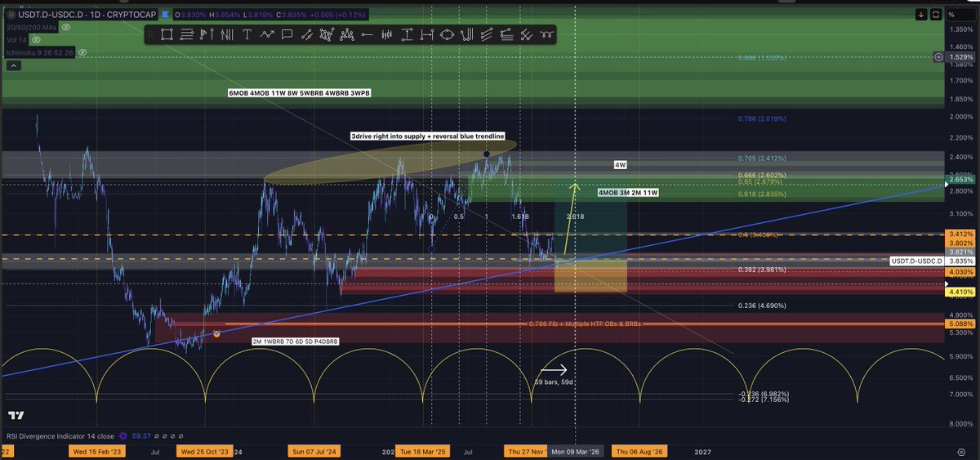Click the 4.030% red price label
The height and width of the screenshot is (460, 980).
point(960,272)
